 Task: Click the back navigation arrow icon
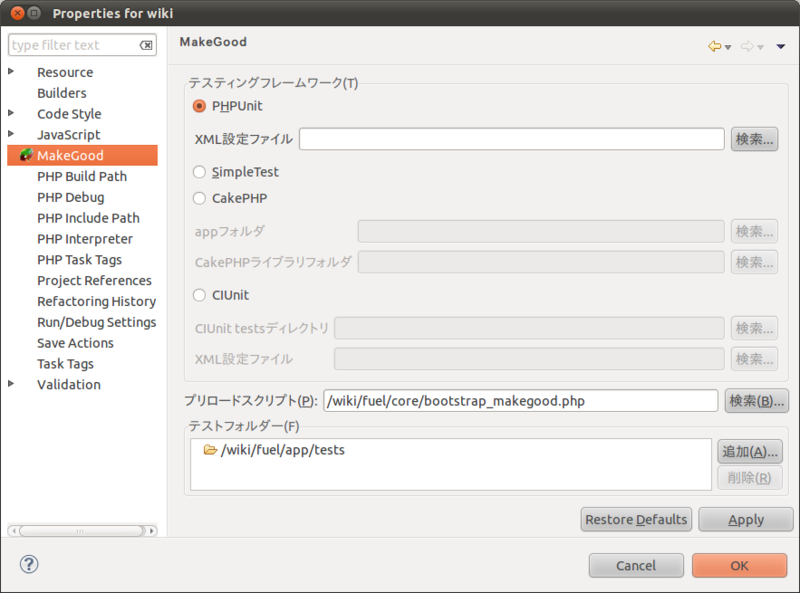(x=714, y=46)
